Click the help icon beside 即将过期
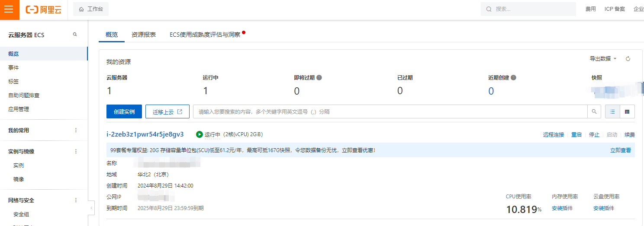644x226 pixels. pos(319,78)
